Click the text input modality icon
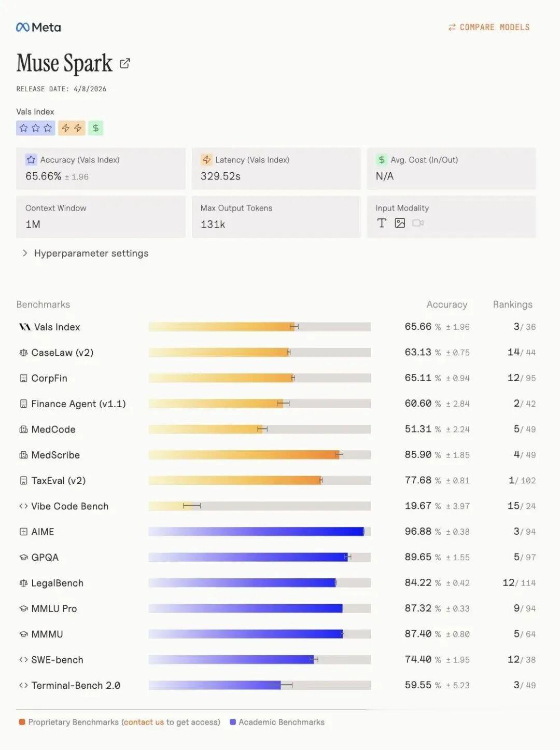 point(382,223)
